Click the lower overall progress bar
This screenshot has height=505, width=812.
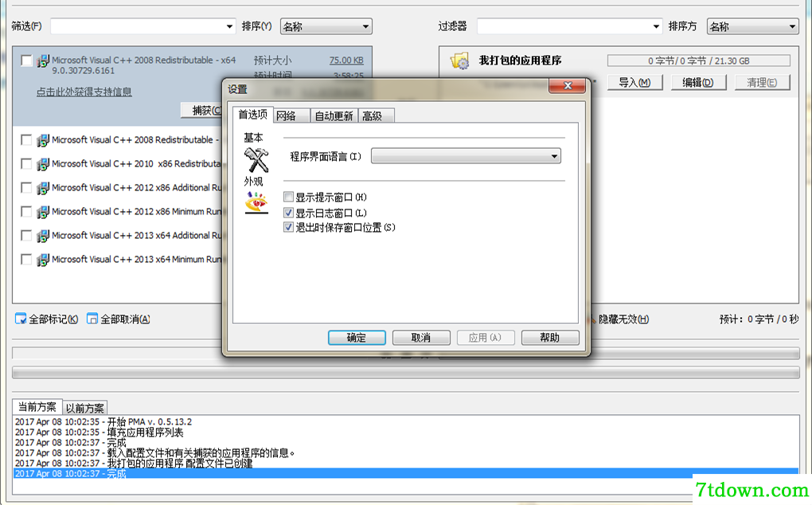click(x=405, y=373)
